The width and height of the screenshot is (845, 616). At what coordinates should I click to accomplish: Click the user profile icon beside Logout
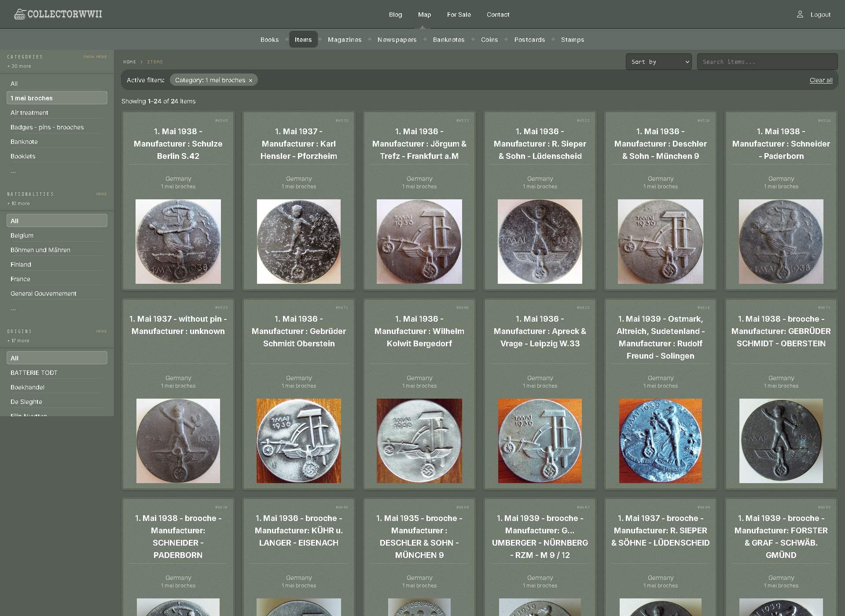coord(800,15)
